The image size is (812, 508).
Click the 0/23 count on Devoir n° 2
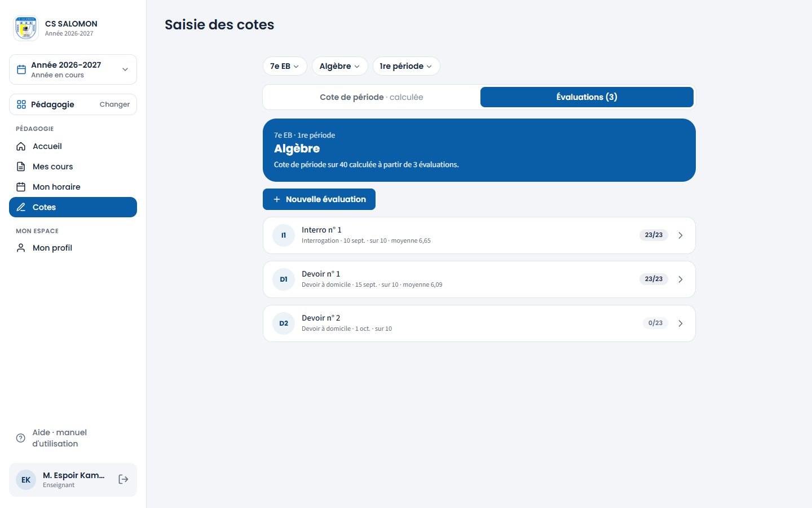(x=655, y=323)
